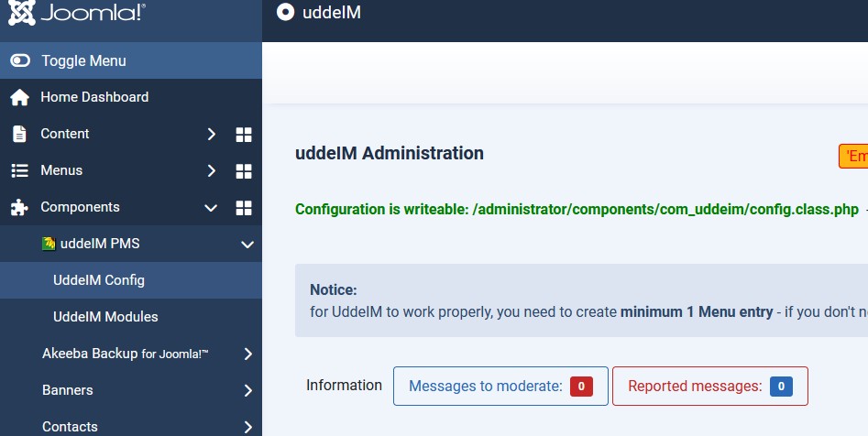Collapse the uddeIM PMS submenu
The image size is (868, 436).
point(247,245)
